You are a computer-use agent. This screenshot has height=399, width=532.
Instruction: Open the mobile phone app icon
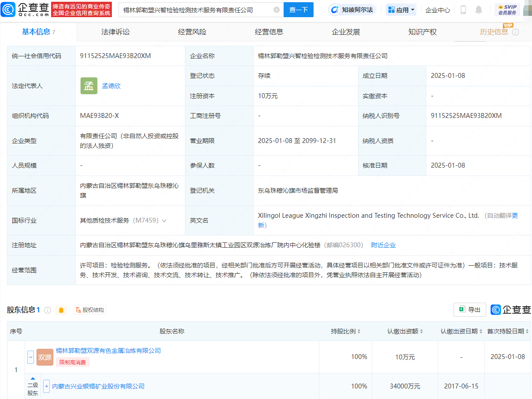[463, 10]
